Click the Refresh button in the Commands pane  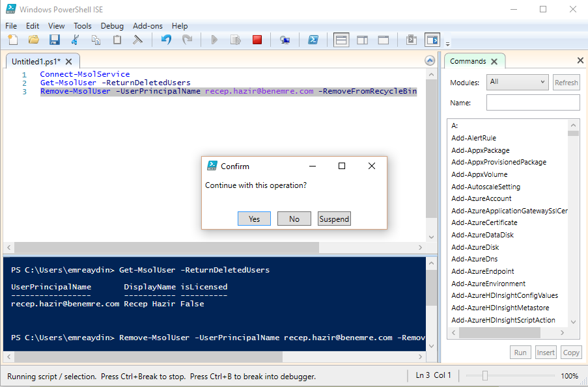[x=567, y=83]
